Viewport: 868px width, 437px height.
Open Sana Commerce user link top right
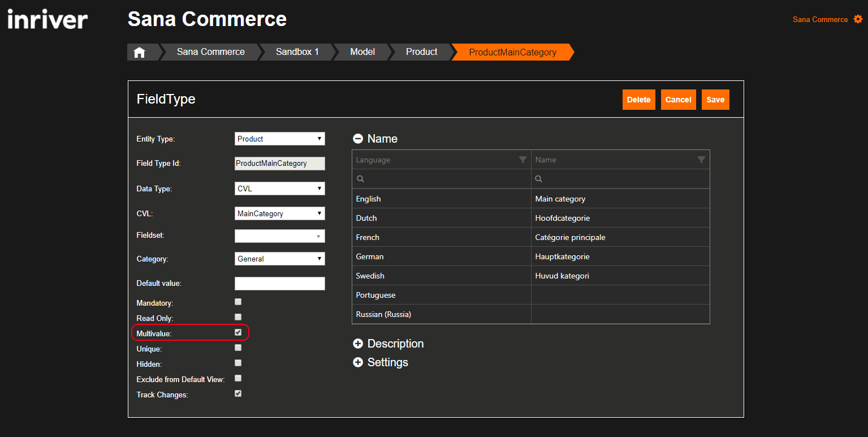click(820, 19)
